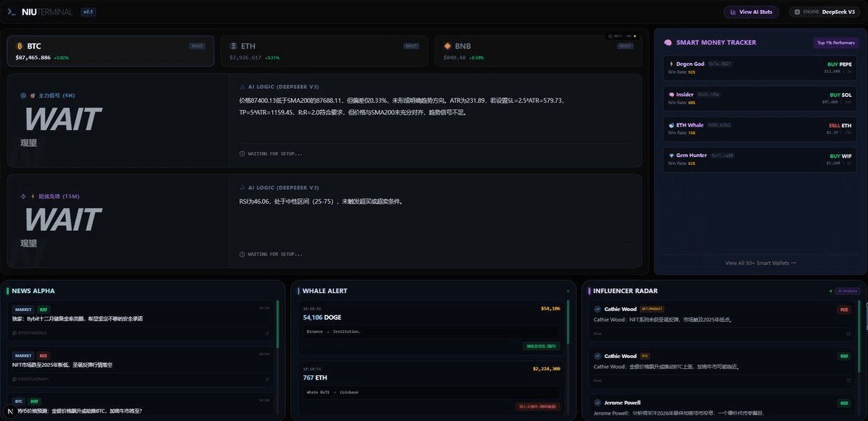Viewport: 868px width, 421px height.
Task: Click the bar chart icon in AI Logic header
Action: click(x=242, y=86)
